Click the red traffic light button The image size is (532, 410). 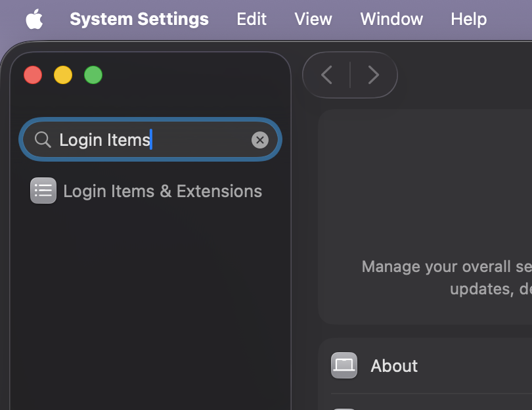point(33,75)
